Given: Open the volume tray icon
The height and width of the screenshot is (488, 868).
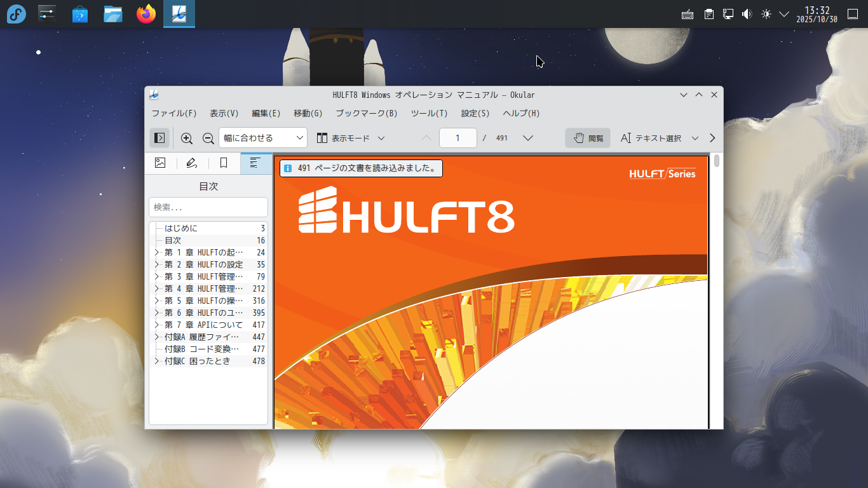Looking at the screenshot, I should (x=747, y=14).
